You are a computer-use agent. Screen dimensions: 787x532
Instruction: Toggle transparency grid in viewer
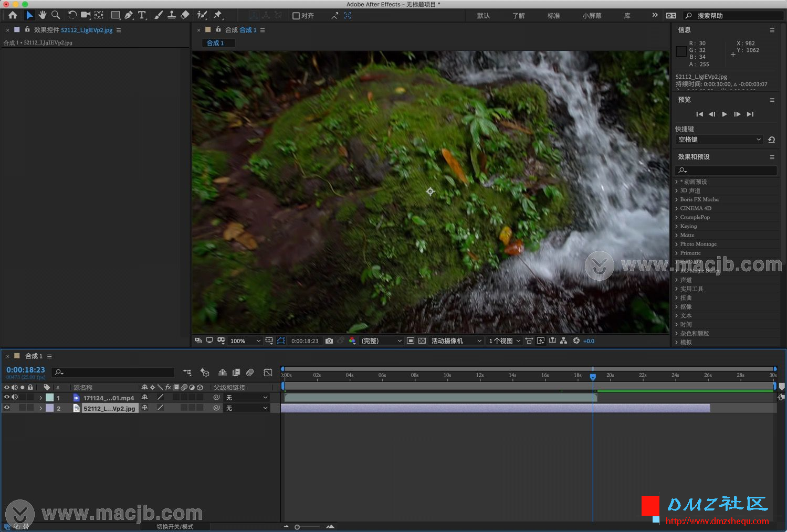coord(422,341)
